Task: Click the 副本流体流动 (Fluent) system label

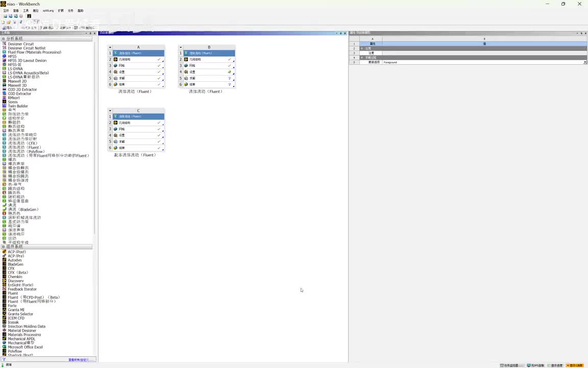Action: tap(135, 155)
